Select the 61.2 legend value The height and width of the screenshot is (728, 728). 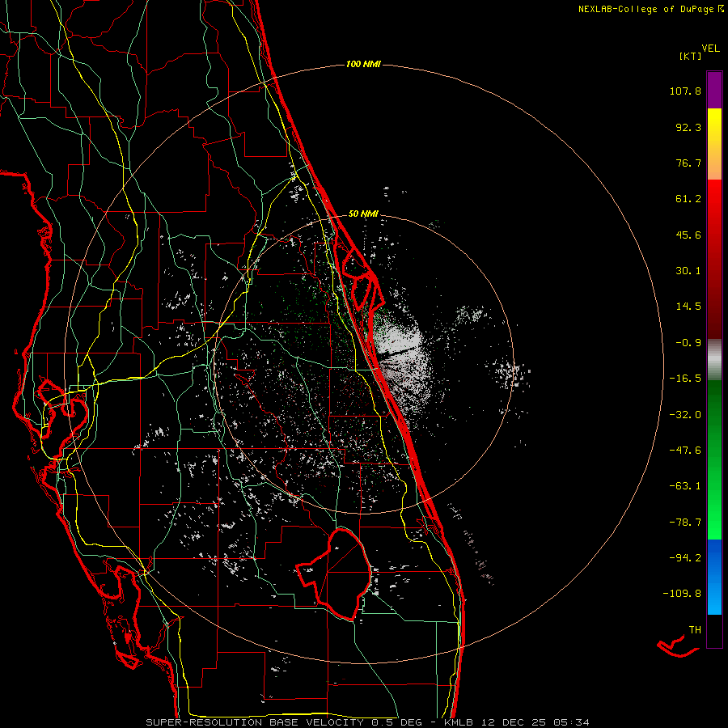688,199
